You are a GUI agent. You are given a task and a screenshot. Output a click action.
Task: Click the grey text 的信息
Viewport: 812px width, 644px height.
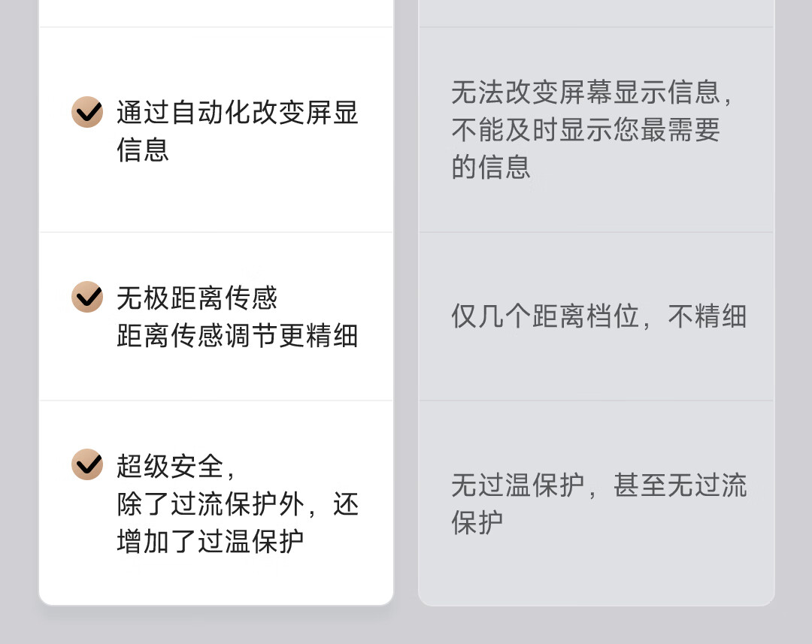pos(491,168)
